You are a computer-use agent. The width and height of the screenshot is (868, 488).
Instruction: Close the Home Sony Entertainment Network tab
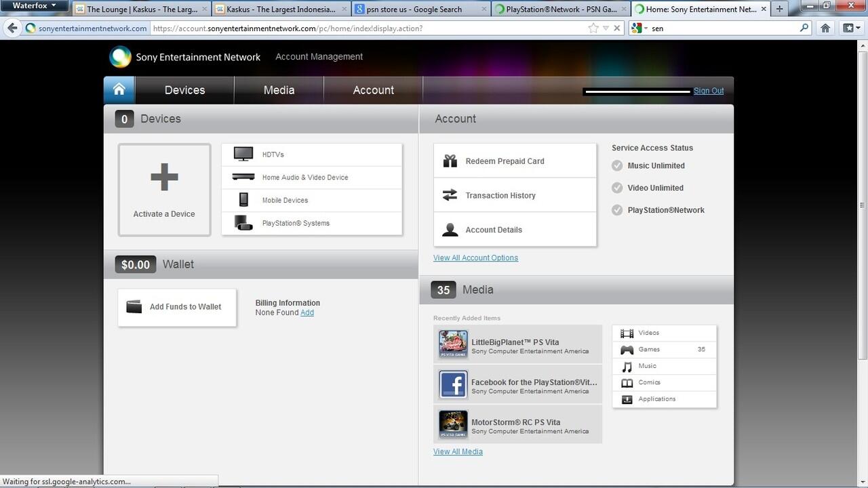[x=763, y=9]
